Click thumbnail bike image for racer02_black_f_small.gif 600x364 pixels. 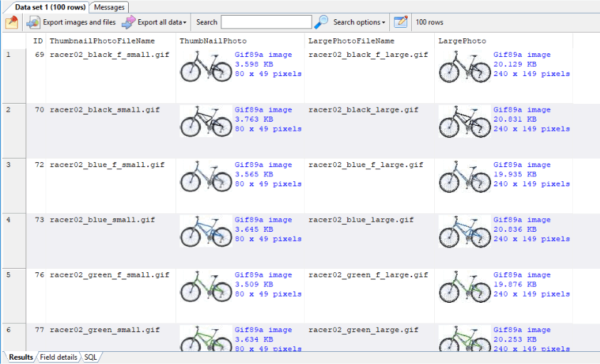coord(205,69)
